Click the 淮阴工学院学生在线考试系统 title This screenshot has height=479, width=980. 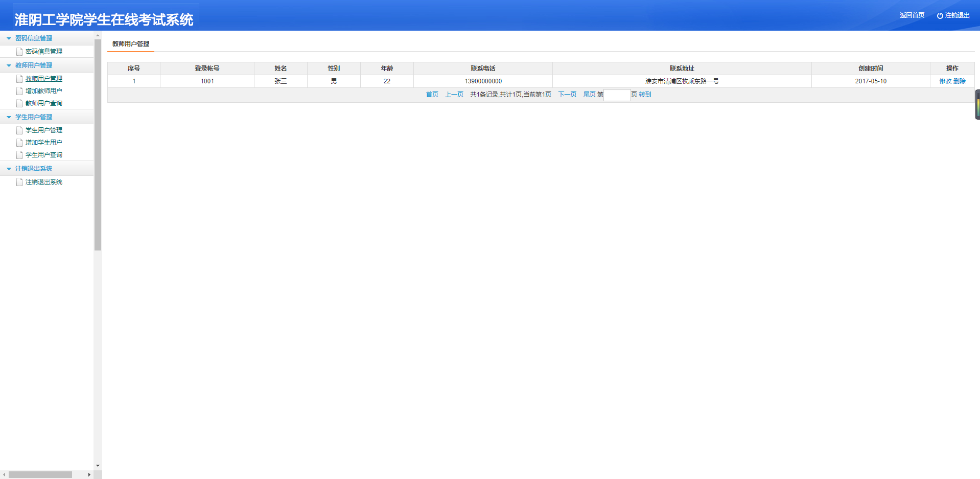[104, 19]
